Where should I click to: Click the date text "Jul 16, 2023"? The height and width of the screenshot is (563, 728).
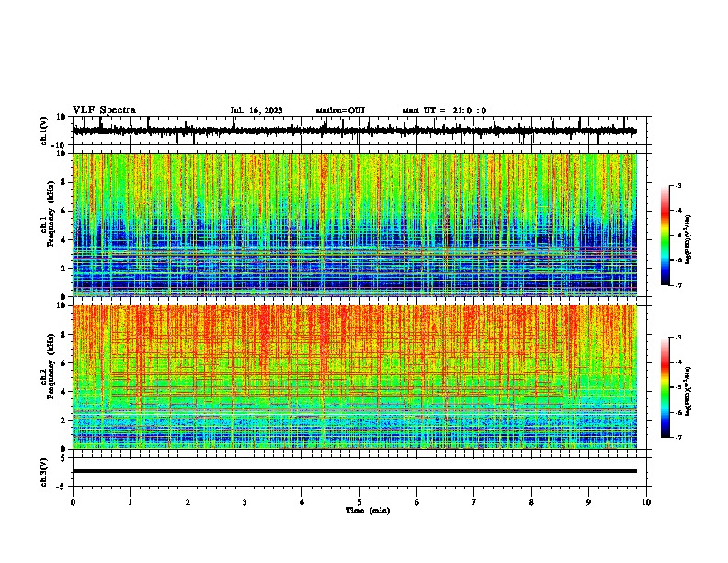coord(256,110)
